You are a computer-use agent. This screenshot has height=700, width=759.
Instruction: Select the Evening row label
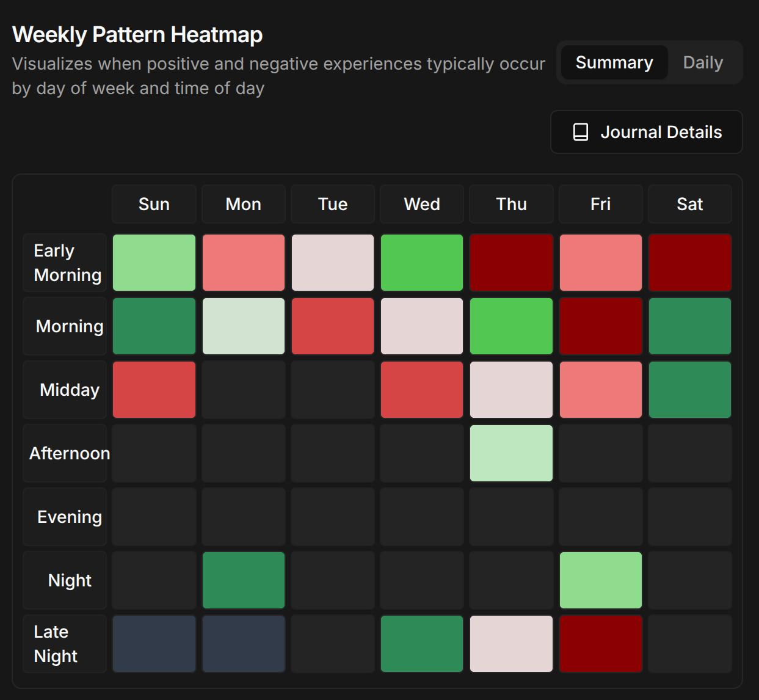coord(64,516)
